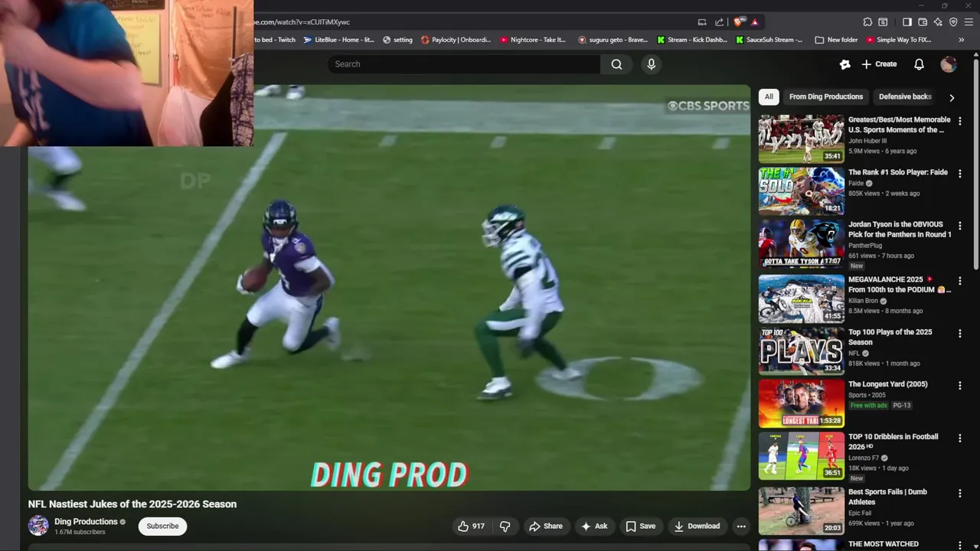Open the New folder bookmark
Viewport: 980px width, 551px height.
point(836,40)
